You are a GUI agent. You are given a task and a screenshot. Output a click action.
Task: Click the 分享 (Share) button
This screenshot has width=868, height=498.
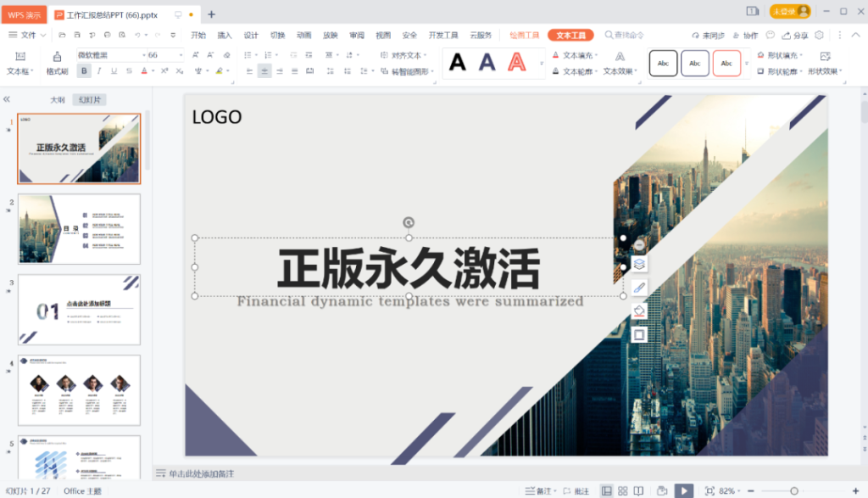pos(795,35)
